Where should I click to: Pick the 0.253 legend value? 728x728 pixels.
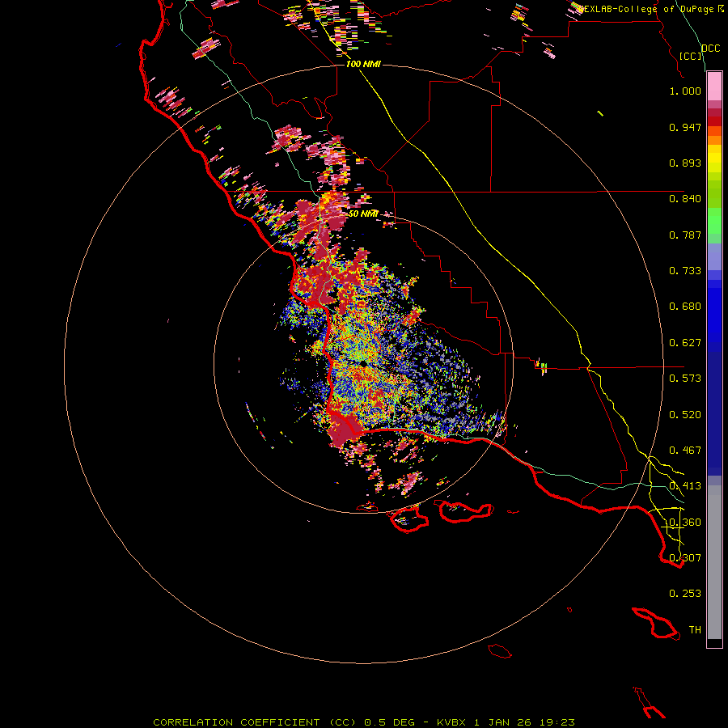[x=685, y=594]
